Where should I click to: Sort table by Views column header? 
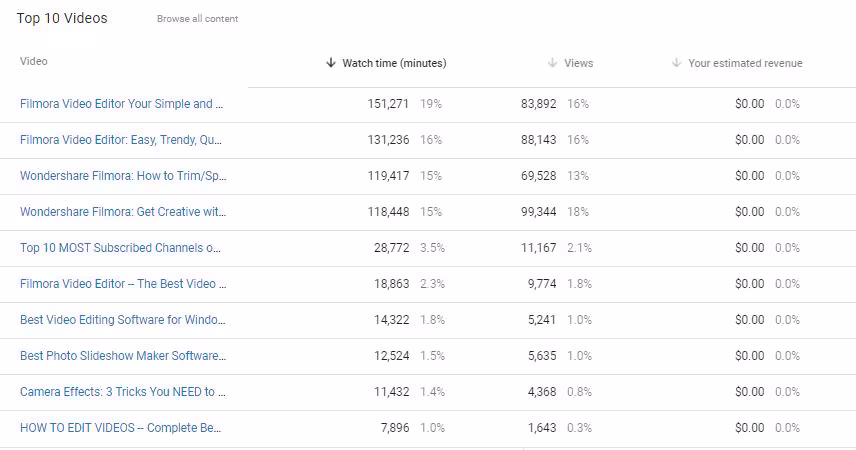[x=578, y=63]
